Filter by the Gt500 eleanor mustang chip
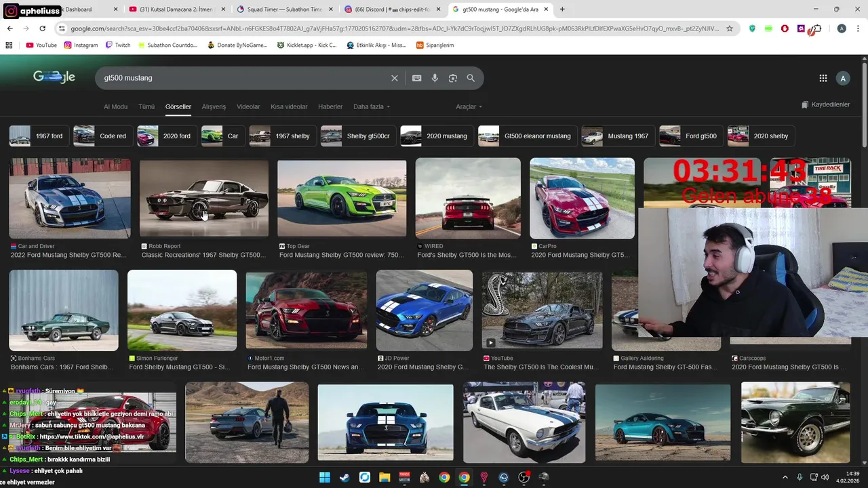Image resolution: width=868 pixels, height=488 pixels. click(x=527, y=136)
